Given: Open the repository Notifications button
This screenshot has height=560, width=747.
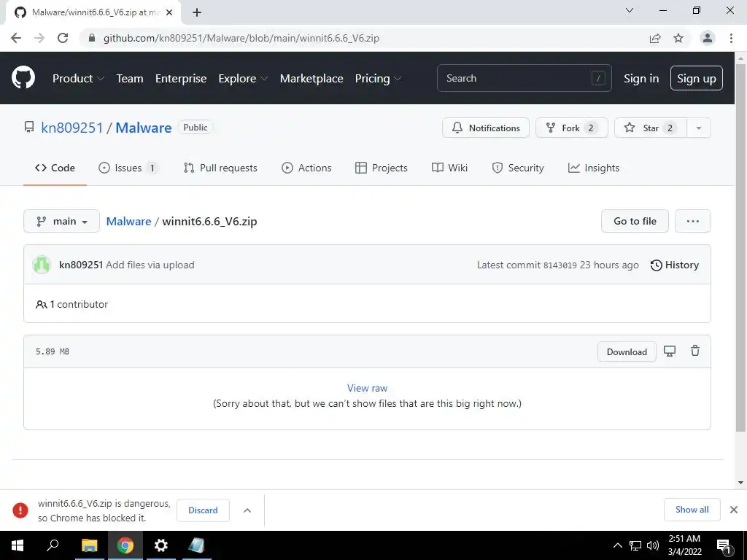Looking at the screenshot, I should [485, 128].
